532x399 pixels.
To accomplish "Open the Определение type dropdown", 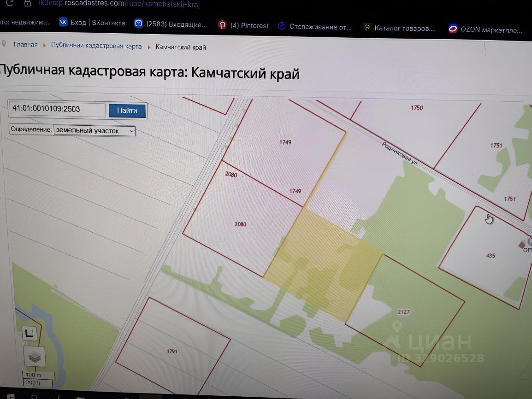I will tap(95, 131).
